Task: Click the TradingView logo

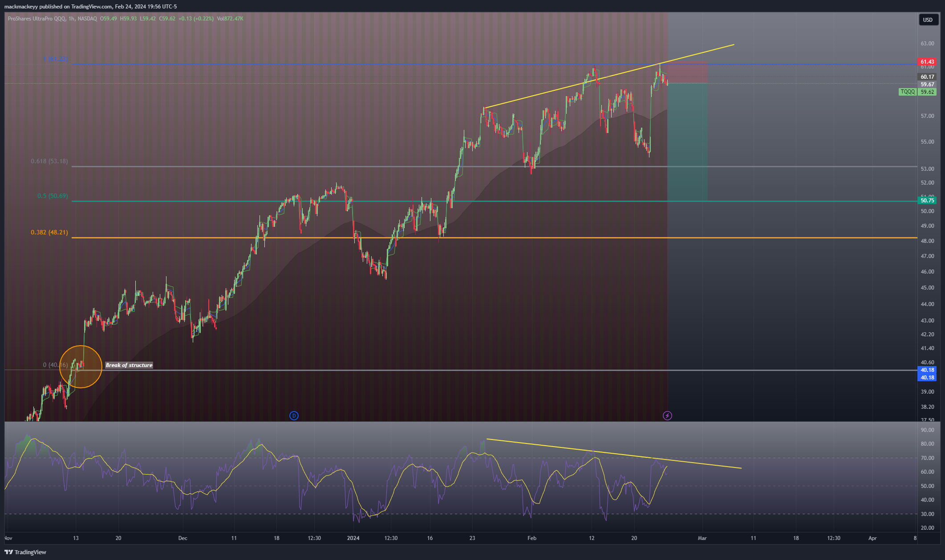Action: pyautogui.click(x=25, y=552)
